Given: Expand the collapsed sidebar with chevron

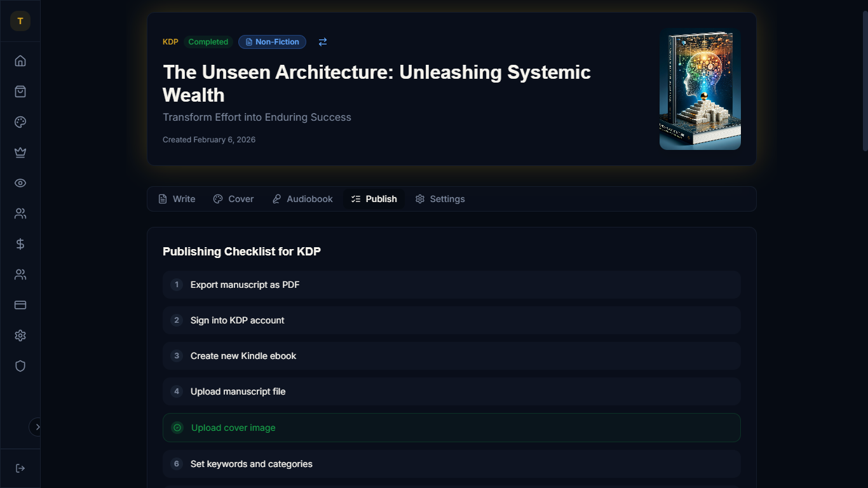Looking at the screenshot, I should coord(37,427).
